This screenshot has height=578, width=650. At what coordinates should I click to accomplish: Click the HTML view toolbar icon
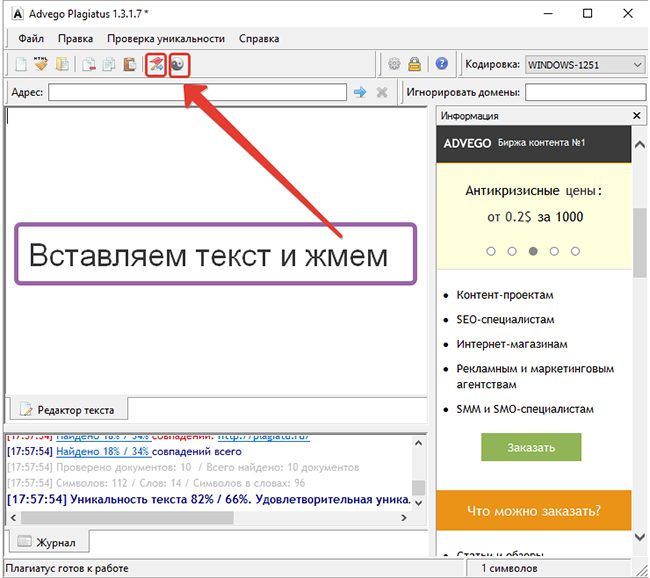coord(40,65)
